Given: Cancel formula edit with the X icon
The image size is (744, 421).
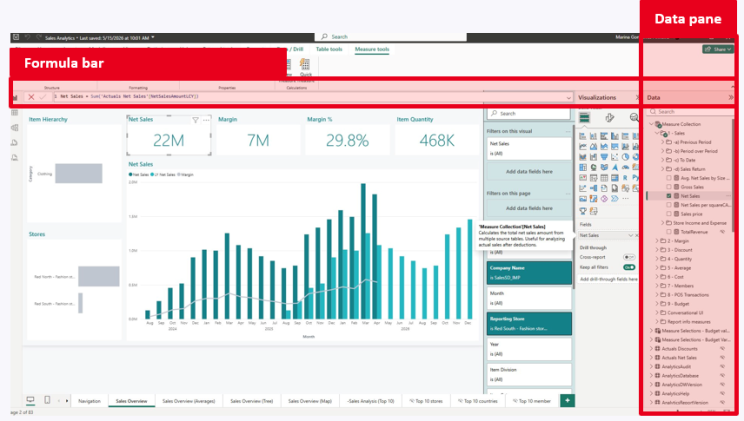Looking at the screenshot, I should [31, 97].
